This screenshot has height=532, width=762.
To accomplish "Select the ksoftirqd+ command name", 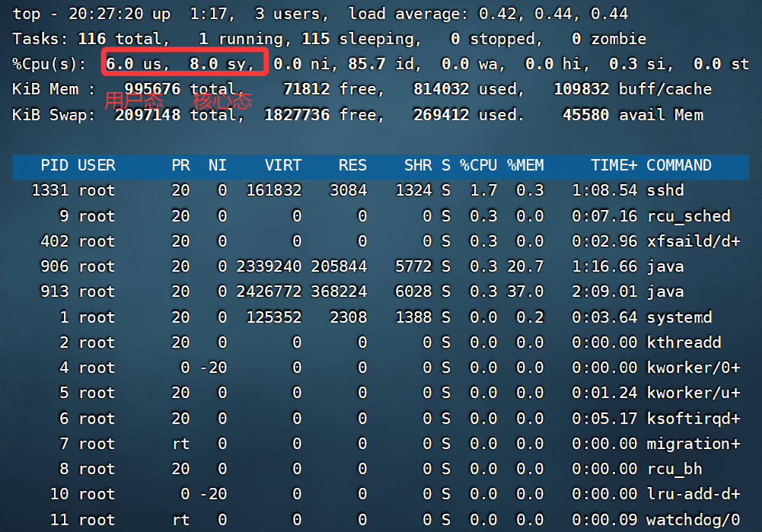I will coord(693,419).
